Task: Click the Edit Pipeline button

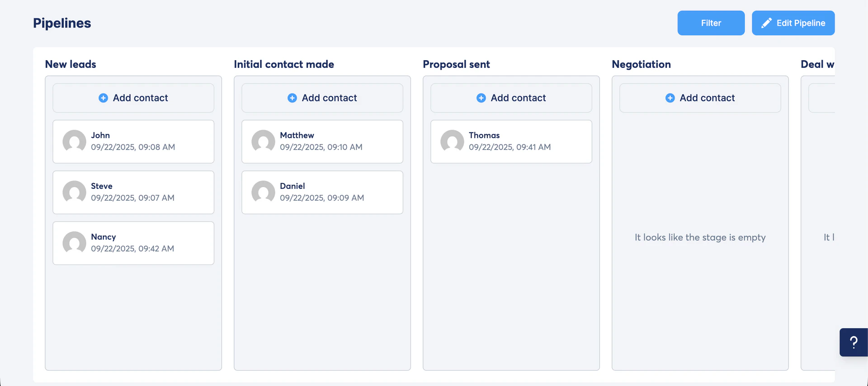Action: pyautogui.click(x=793, y=23)
